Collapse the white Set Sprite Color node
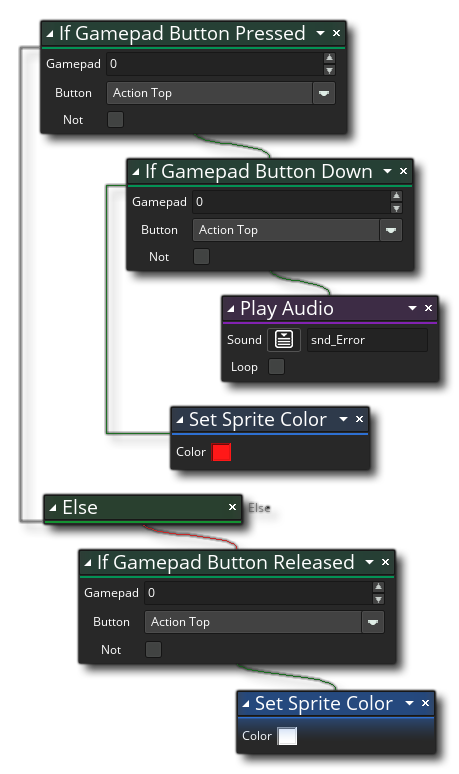Screen dimensions: 459x774 tap(246, 704)
